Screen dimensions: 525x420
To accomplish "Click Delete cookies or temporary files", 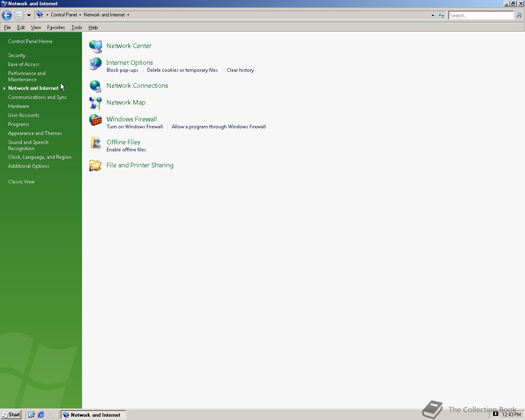I will [183, 70].
